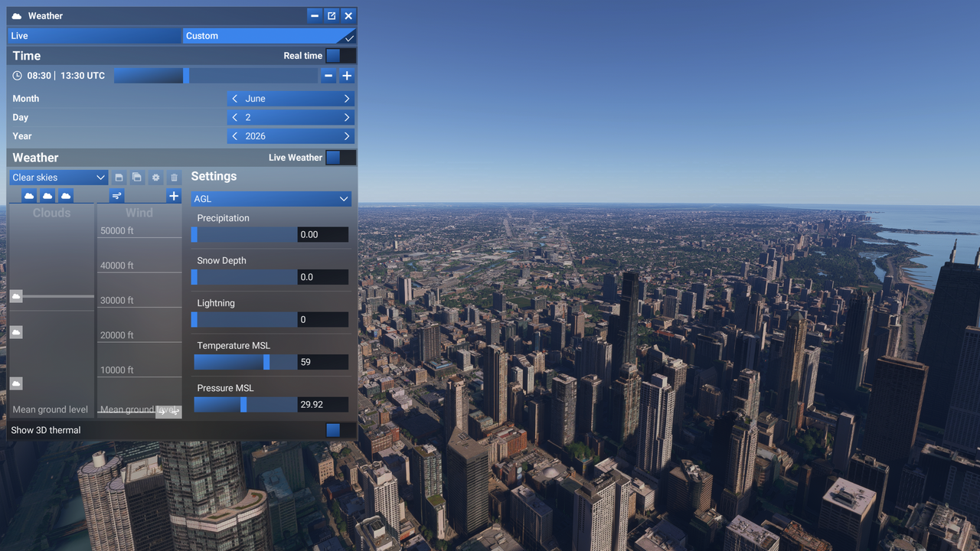This screenshot has height=551, width=980.
Task: Click second cloud layer tab icon
Action: pyautogui.click(x=47, y=196)
